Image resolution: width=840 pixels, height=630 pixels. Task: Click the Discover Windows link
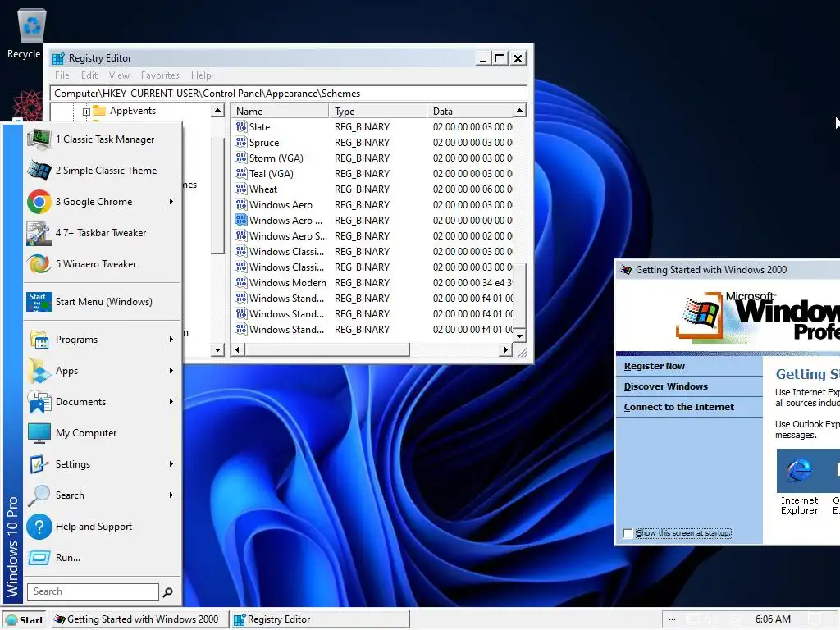tap(665, 386)
